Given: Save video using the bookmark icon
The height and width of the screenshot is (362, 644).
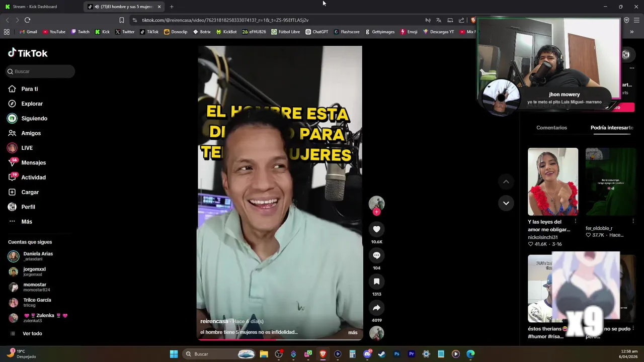Looking at the screenshot, I should tap(376, 282).
